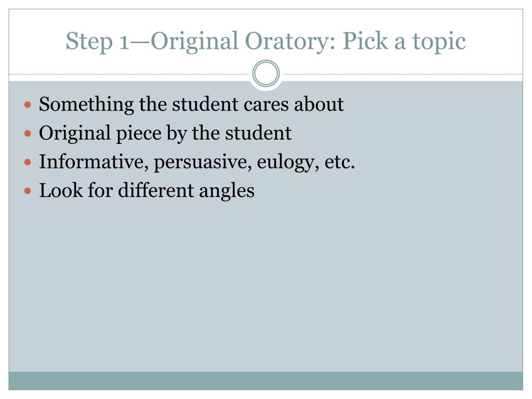Click the slide title 'Step 1—Original Oratory: Pick a topic'
Image resolution: width=532 pixels, height=399 pixels.
tap(265, 42)
